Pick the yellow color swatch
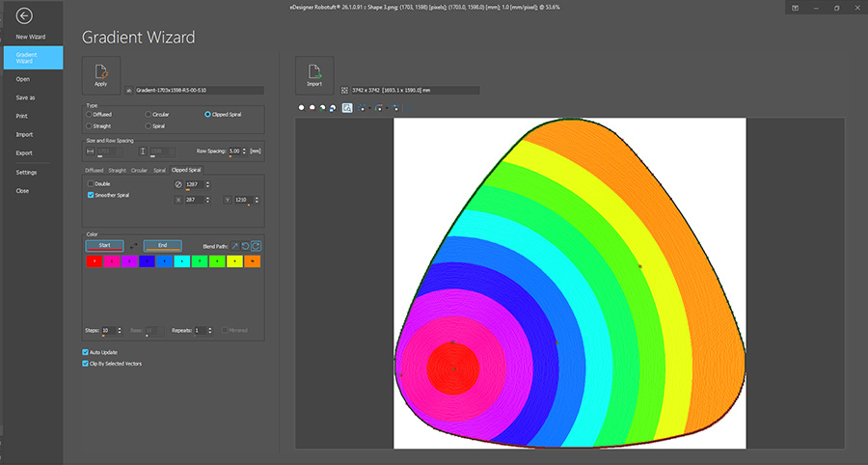The height and width of the screenshot is (465, 868). 234,261
